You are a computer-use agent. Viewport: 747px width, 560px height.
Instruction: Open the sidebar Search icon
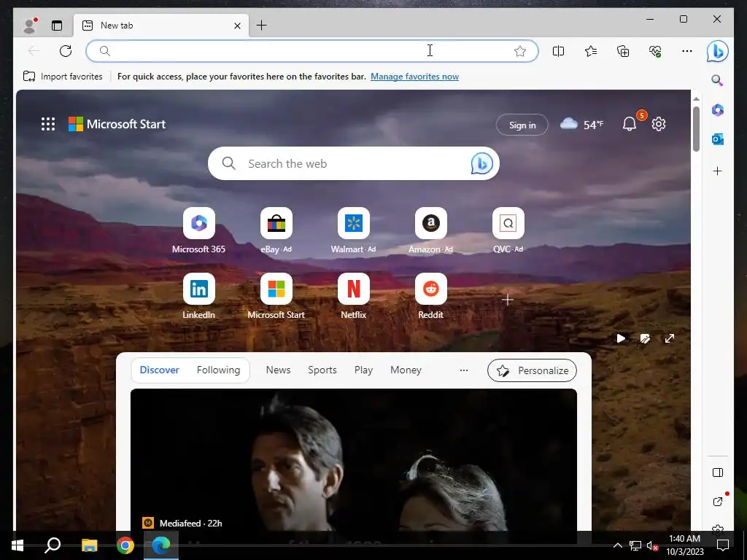coord(718,80)
